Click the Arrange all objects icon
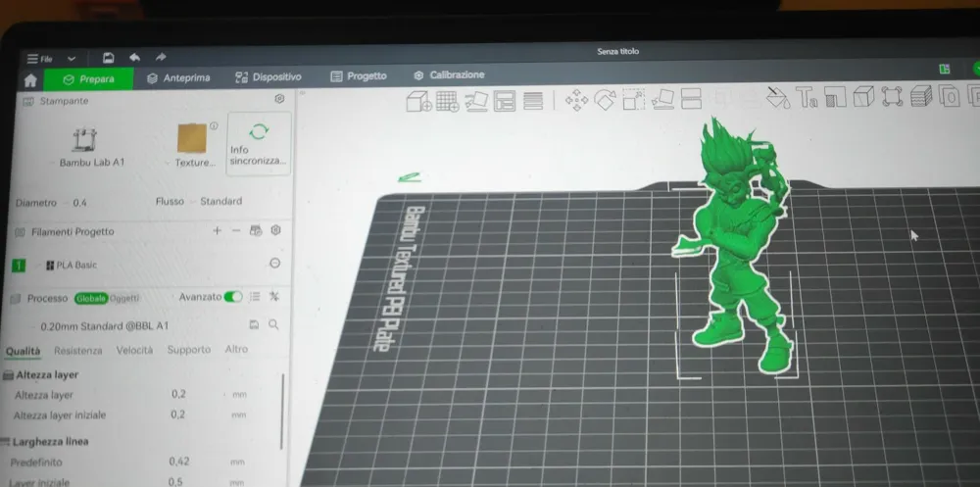This screenshot has height=487, width=980. [x=505, y=101]
